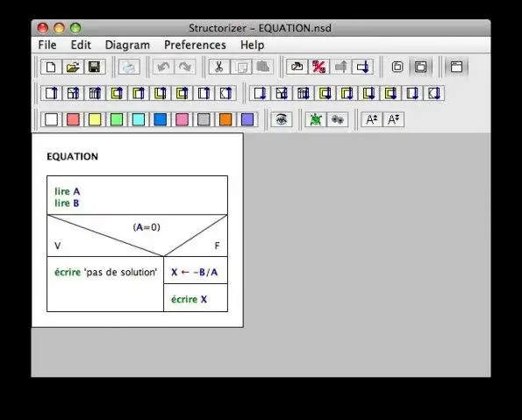Insert a WHILE loop before selection
This screenshot has height=420, width=522.
click(139, 93)
